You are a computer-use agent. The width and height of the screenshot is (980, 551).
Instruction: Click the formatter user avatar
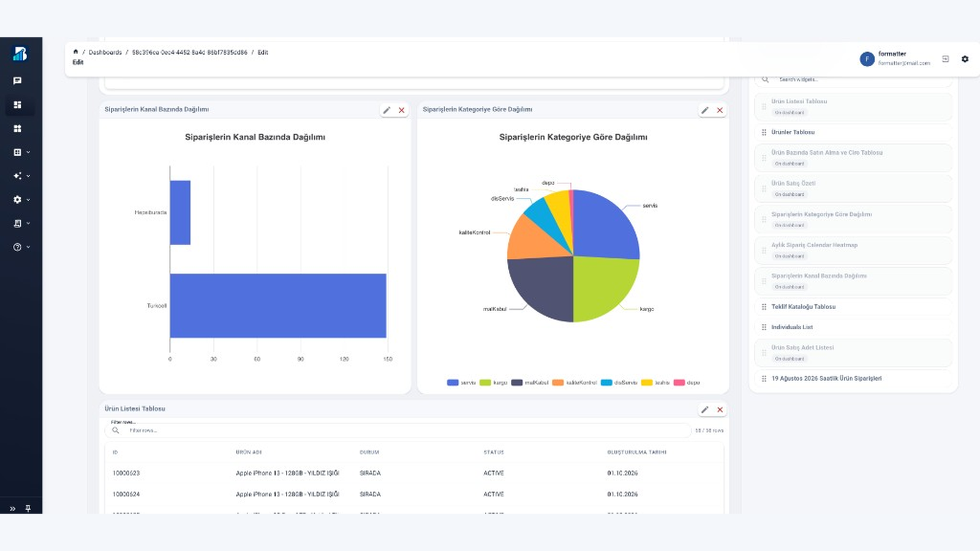(x=867, y=59)
